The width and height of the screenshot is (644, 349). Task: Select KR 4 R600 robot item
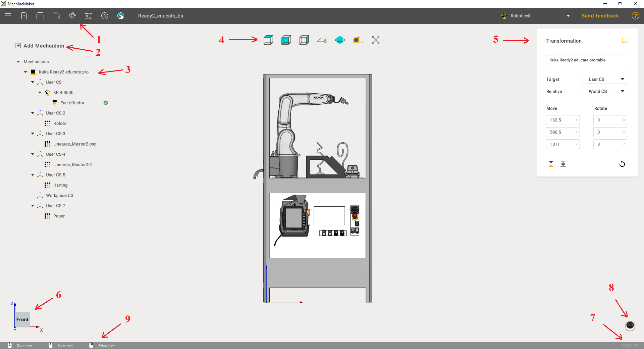(x=63, y=93)
